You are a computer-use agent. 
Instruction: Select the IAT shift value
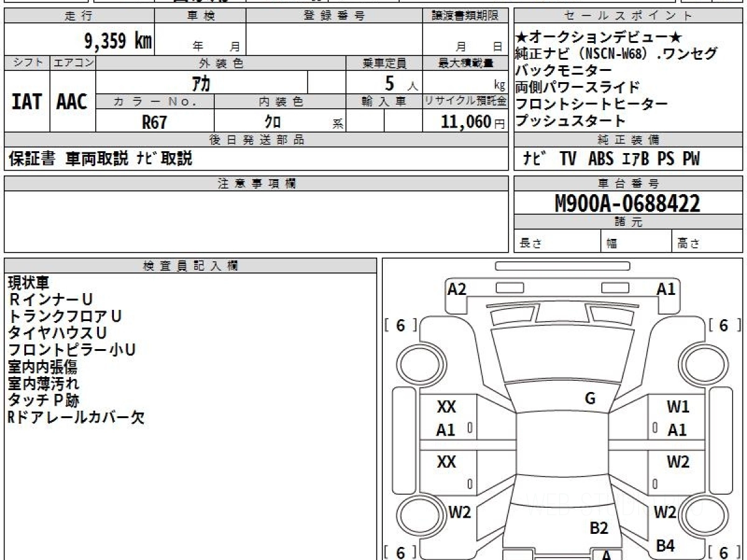pyautogui.click(x=27, y=101)
